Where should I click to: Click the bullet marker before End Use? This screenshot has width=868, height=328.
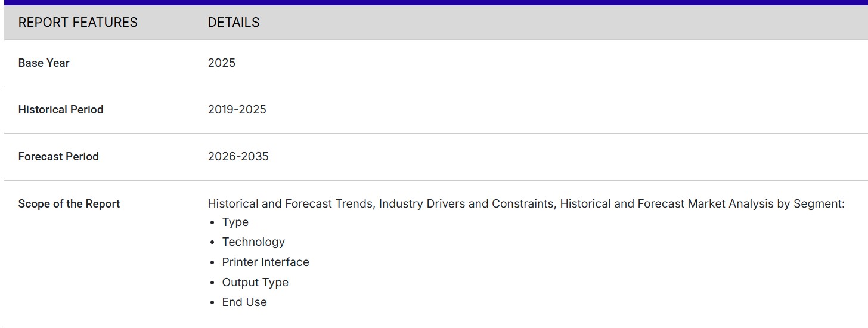coord(212,303)
